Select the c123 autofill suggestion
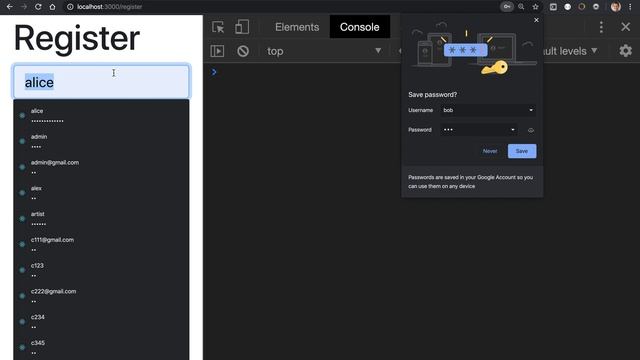 tap(101, 270)
